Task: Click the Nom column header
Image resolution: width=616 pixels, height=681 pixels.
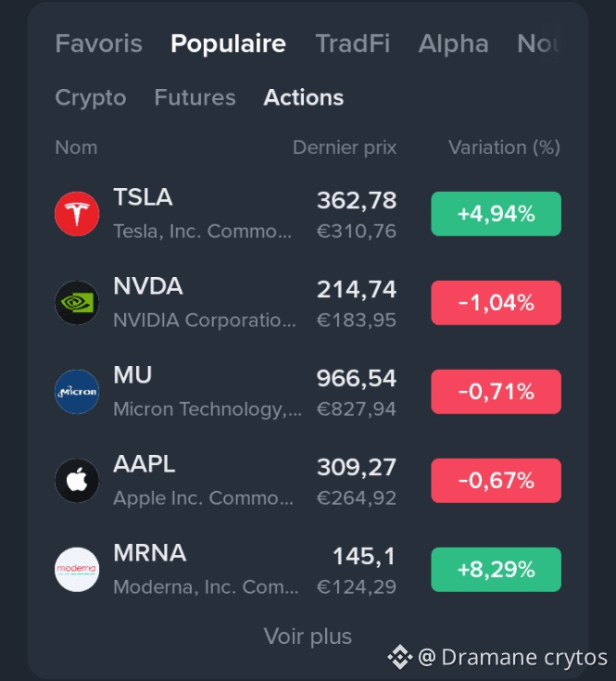Action: coord(76,147)
